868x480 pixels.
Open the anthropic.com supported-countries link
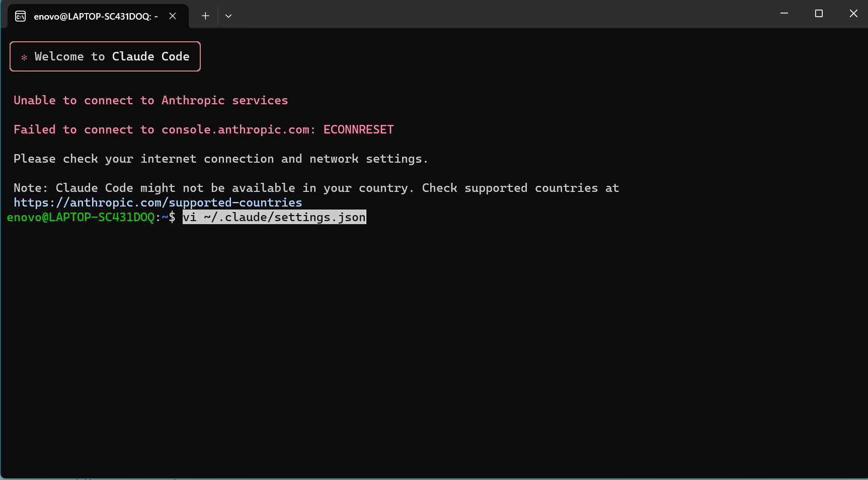[x=157, y=202]
